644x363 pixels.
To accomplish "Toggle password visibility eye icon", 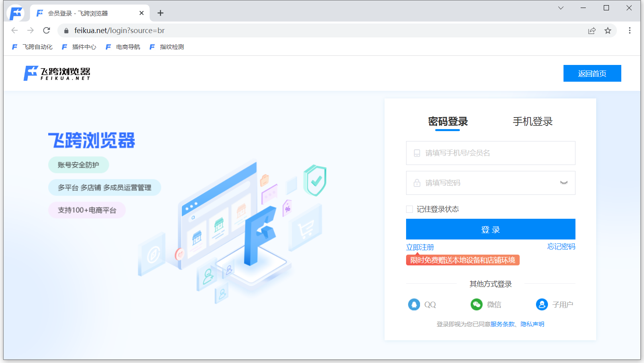I will pyautogui.click(x=564, y=183).
